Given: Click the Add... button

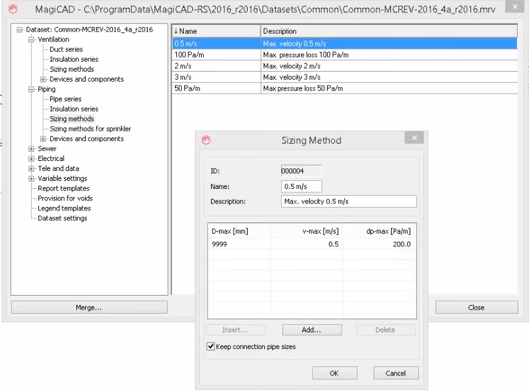Looking at the screenshot, I should [312, 330].
